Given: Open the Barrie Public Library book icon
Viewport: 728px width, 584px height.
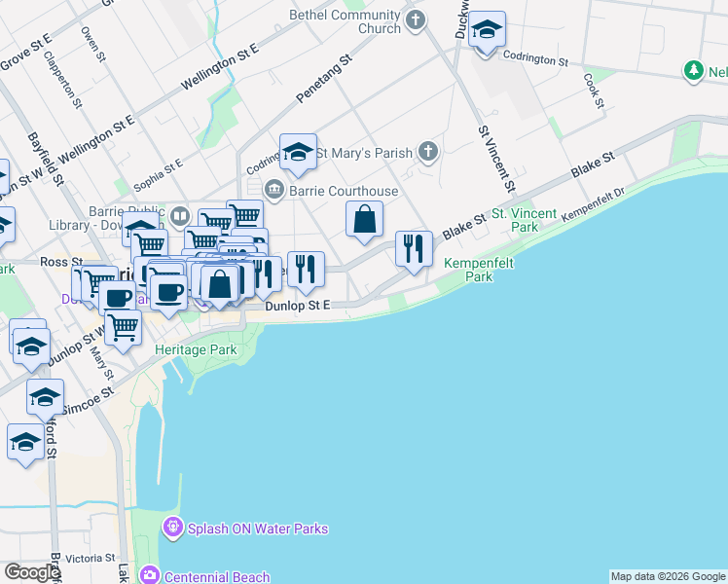Looking at the screenshot, I should 180,216.
